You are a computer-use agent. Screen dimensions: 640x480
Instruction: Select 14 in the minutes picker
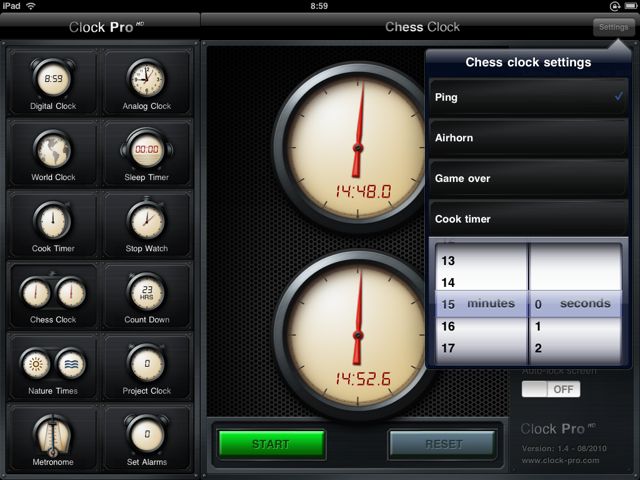coord(448,282)
